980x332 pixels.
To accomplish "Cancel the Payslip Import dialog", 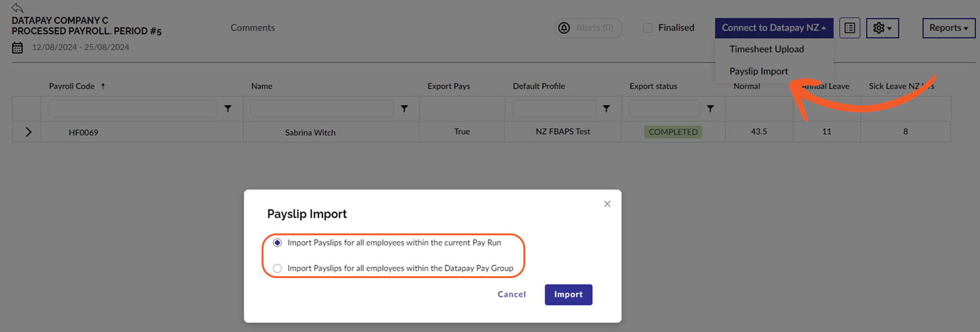I will pyautogui.click(x=512, y=294).
